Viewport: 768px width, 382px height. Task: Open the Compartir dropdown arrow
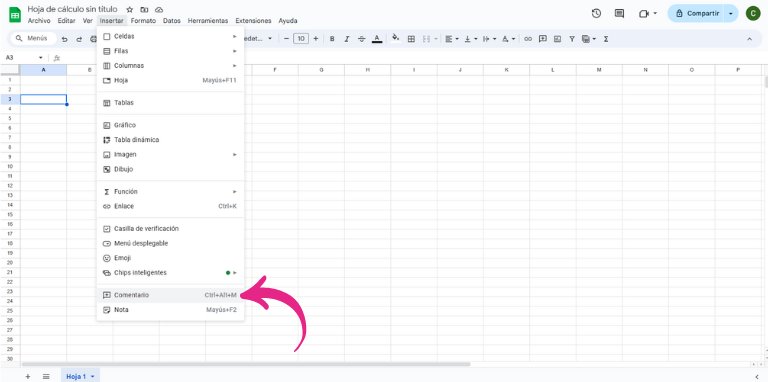click(x=731, y=14)
